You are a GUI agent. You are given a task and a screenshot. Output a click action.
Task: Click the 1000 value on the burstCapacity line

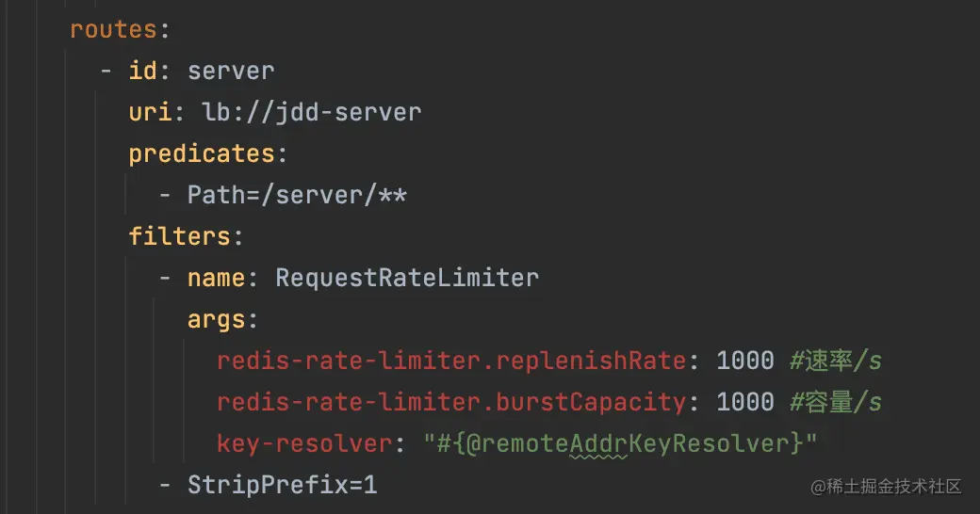click(x=745, y=402)
